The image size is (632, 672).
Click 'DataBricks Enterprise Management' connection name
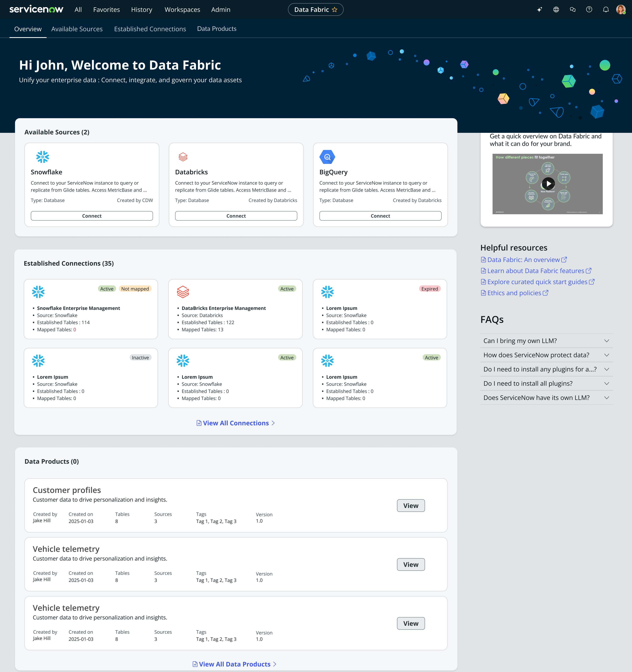point(224,308)
